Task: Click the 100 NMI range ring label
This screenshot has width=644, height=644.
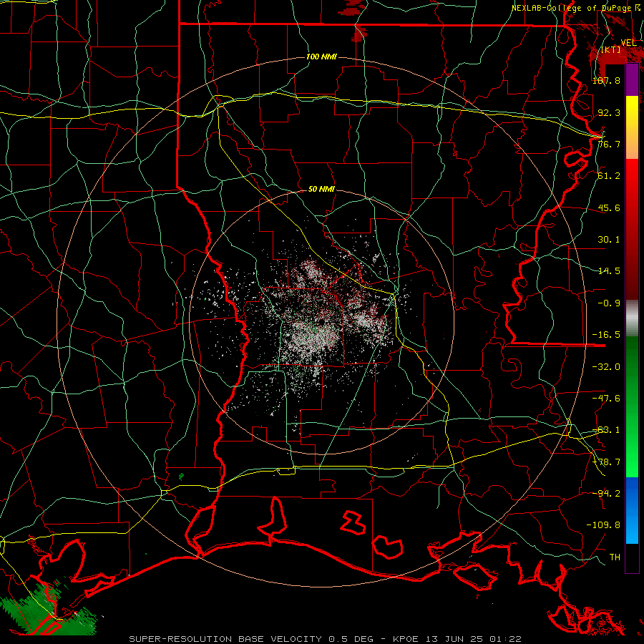Action: [321, 57]
